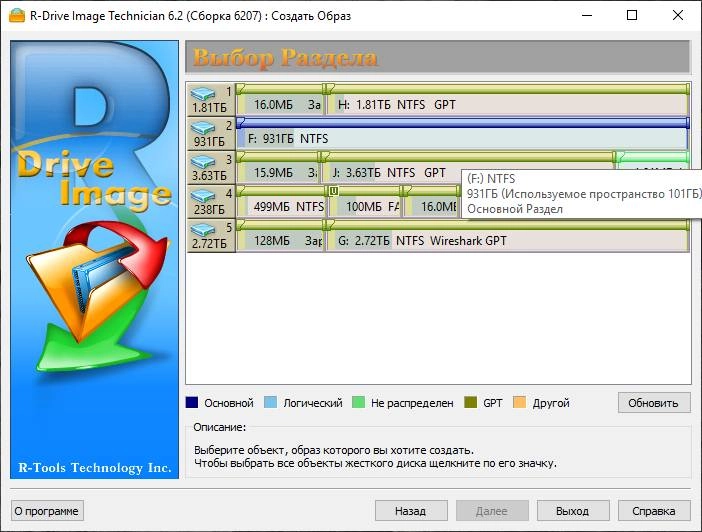The height and width of the screenshot is (532, 702).
Task: Select disk 5 icon (2.72ТБ)
Action: click(x=211, y=235)
